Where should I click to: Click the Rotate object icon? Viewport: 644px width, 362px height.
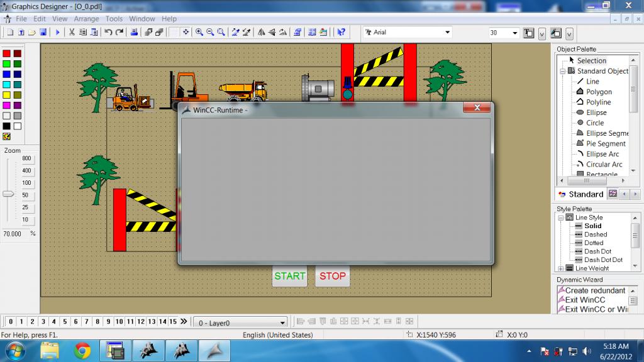pyautogui.click(x=283, y=33)
